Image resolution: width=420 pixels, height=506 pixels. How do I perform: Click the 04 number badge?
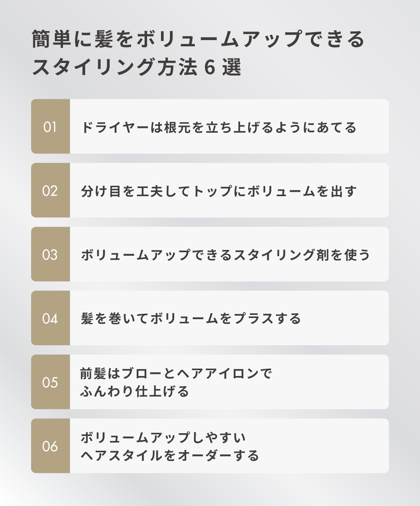[50, 318]
